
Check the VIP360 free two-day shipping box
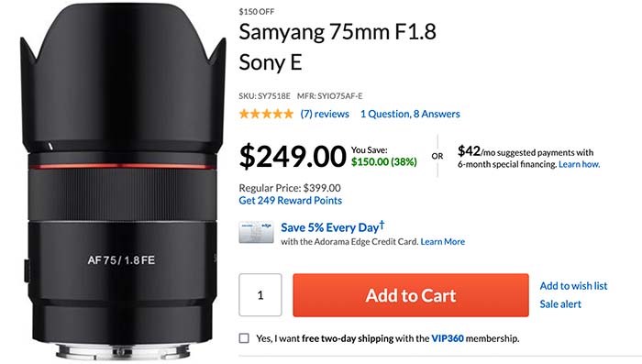point(244,338)
